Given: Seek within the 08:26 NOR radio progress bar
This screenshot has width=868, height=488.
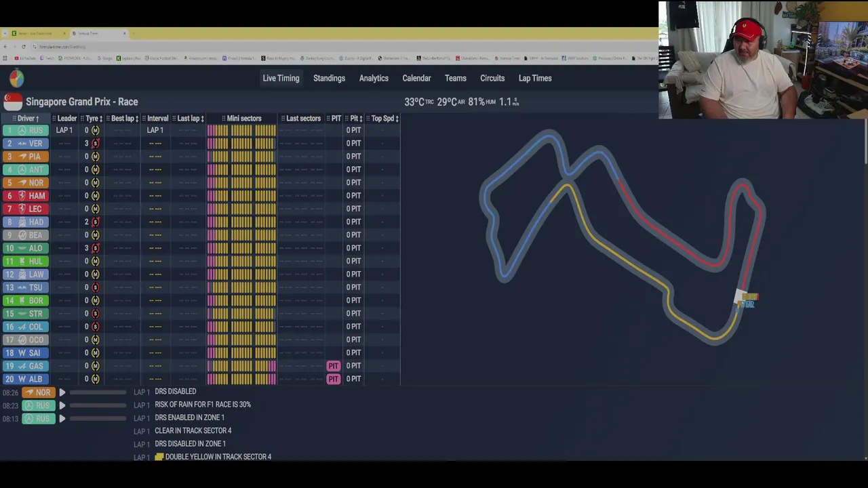Looking at the screenshot, I should (98, 392).
